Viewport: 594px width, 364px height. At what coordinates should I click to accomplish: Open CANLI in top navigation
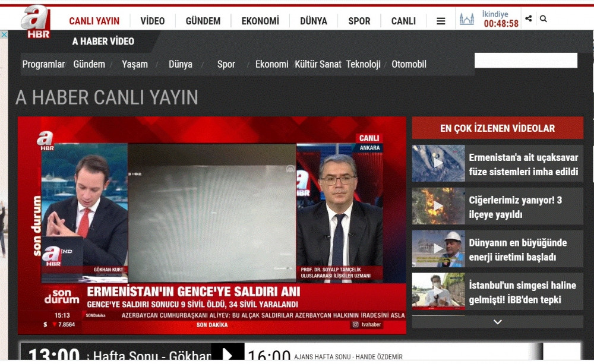pos(403,21)
